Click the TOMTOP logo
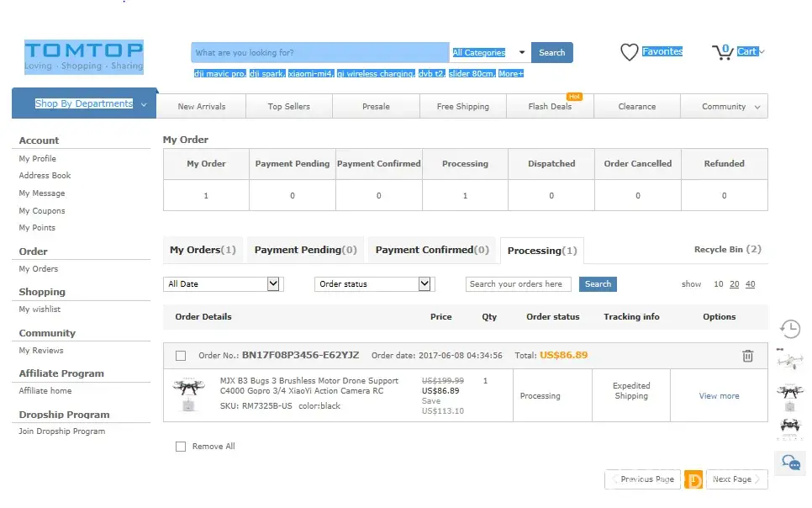The image size is (812, 508). [83, 56]
